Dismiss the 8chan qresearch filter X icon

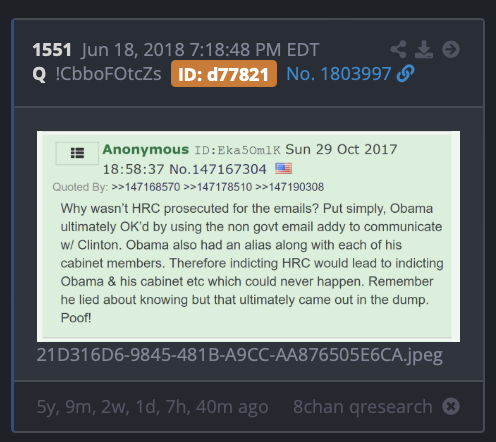(451, 406)
